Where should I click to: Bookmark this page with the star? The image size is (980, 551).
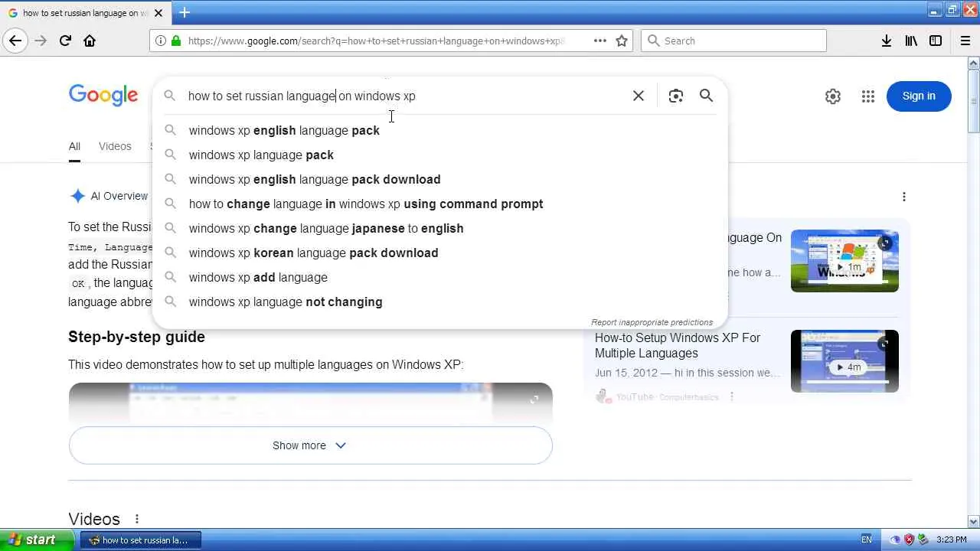tap(622, 41)
